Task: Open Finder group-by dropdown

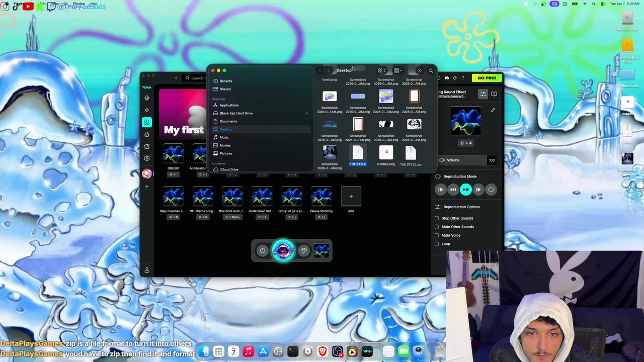Action: (x=398, y=70)
